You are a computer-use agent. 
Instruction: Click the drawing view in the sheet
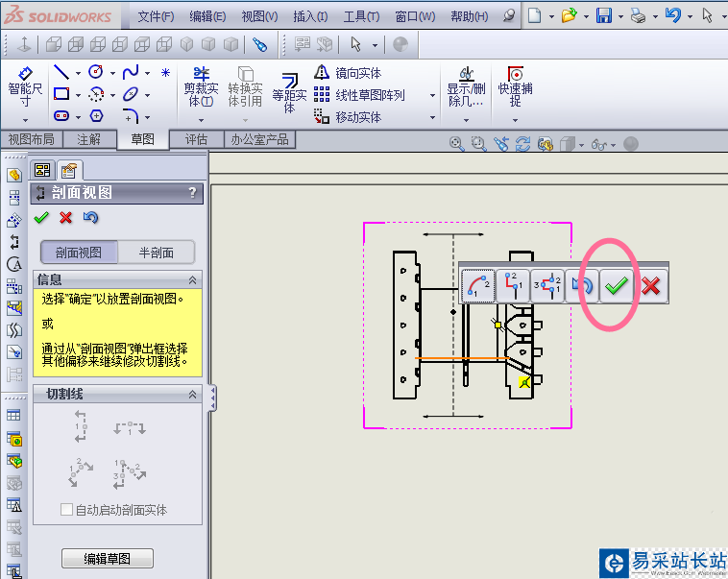click(467, 325)
